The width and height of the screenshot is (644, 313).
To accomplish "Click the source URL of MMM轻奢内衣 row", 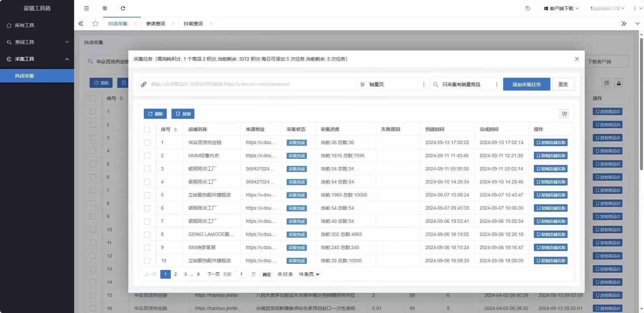I will pos(261,156).
